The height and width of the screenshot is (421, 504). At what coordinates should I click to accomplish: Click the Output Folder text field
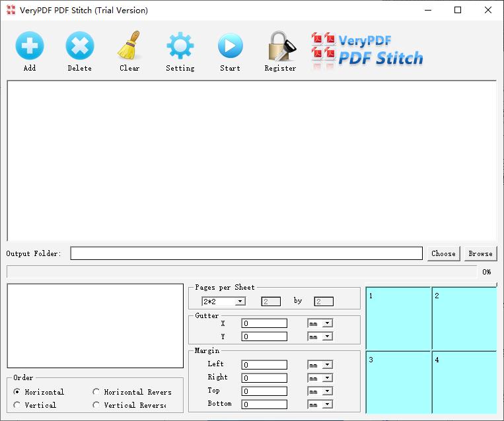246,253
